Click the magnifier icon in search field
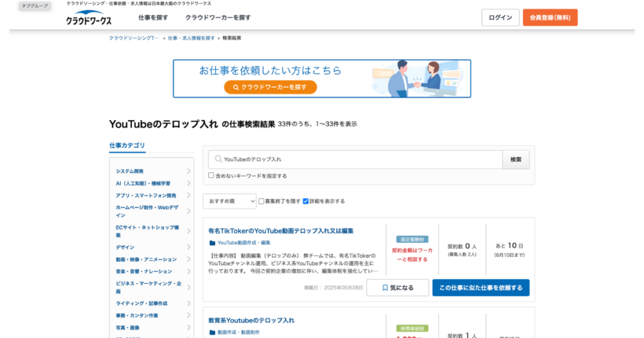Viewport: 644px width, 338px height. point(218,159)
